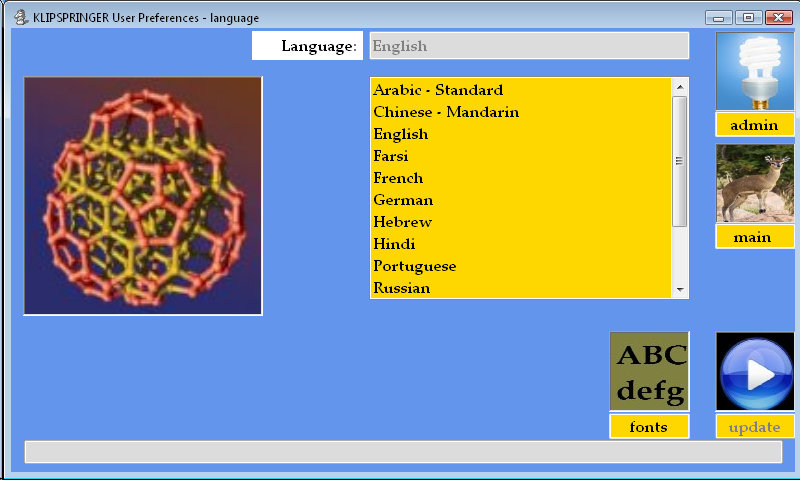Click the main label button
Screen dimensions: 800x480
click(755, 237)
